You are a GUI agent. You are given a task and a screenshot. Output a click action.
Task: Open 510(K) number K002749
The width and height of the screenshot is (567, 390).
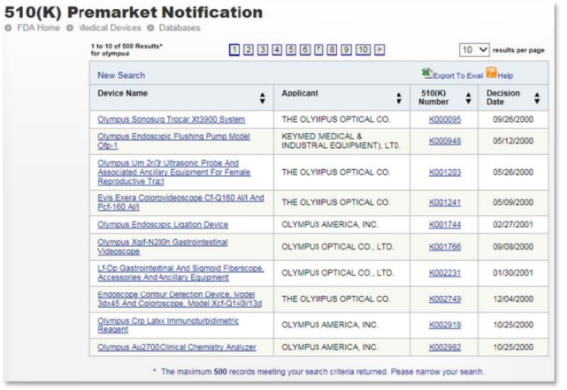(x=445, y=299)
